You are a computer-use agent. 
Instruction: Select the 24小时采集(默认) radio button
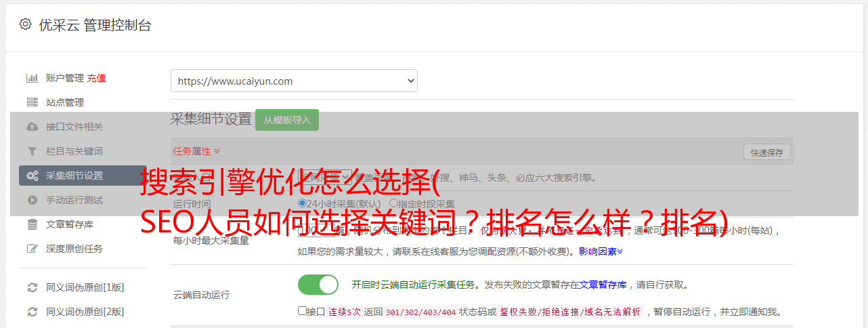click(303, 203)
